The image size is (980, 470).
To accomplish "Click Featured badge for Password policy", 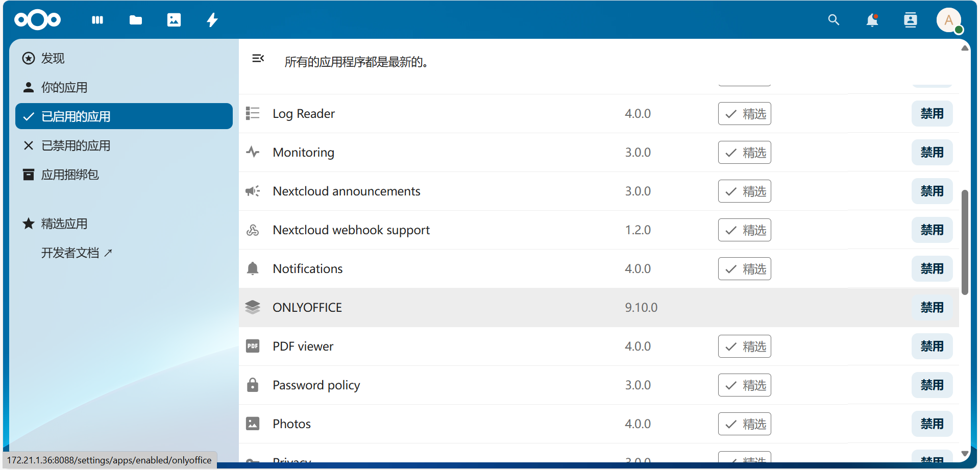I will pos(745,385).
